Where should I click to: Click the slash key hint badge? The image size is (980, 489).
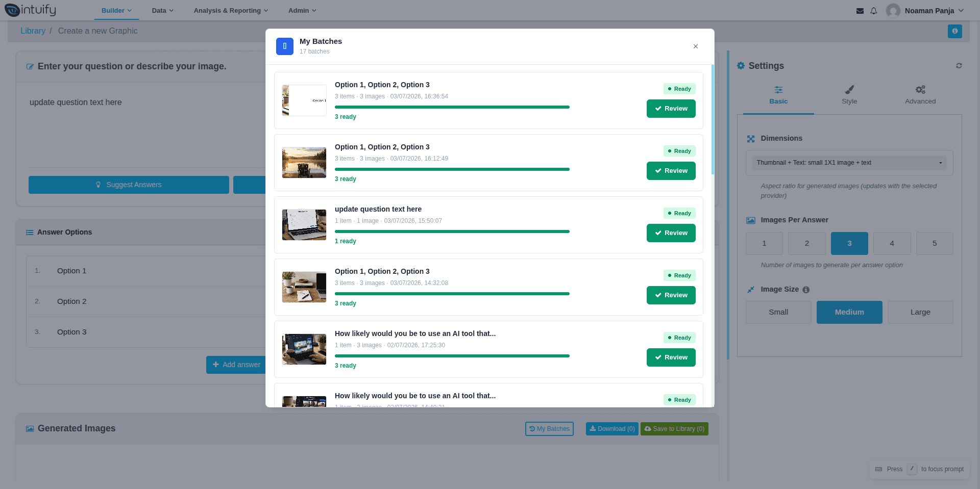[x=912, y=469]
